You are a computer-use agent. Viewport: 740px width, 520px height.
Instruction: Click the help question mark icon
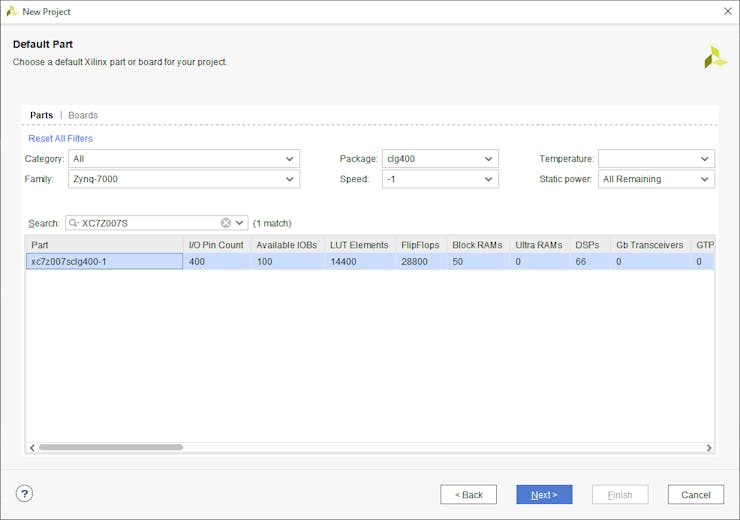tap(25, 494)
